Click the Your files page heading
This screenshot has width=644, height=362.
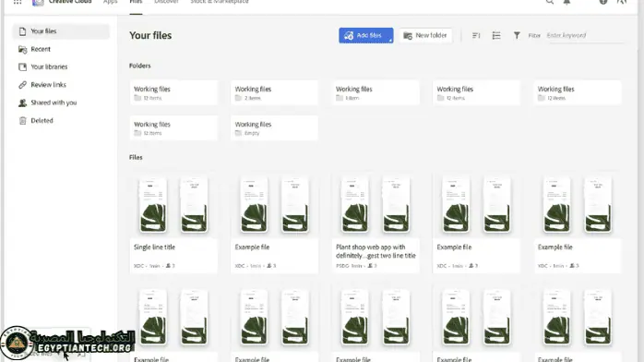coord(150,35)
